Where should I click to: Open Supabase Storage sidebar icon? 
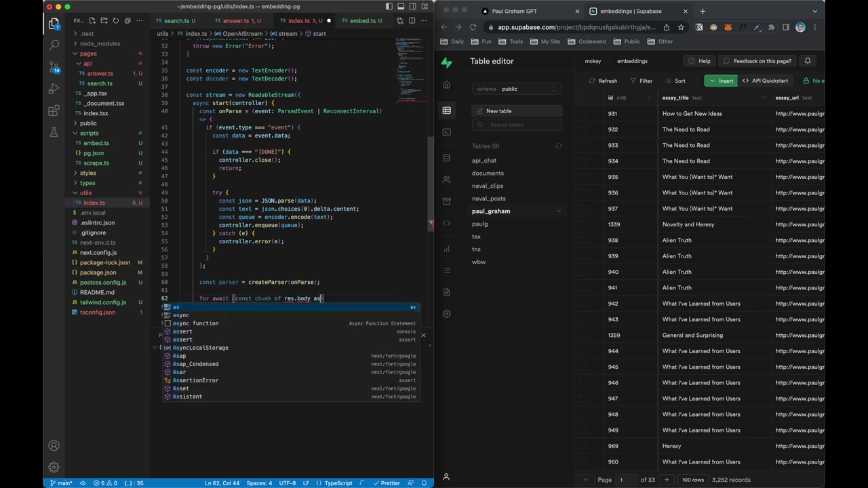(446, 201)
